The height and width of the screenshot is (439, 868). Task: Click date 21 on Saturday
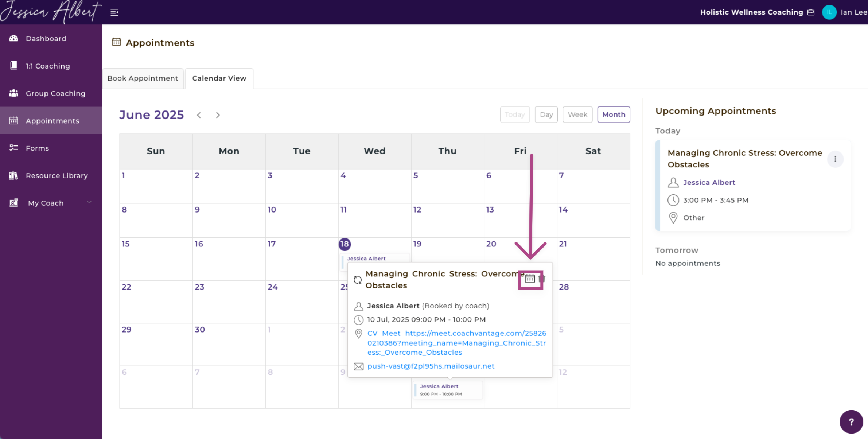tap(563, 244)
